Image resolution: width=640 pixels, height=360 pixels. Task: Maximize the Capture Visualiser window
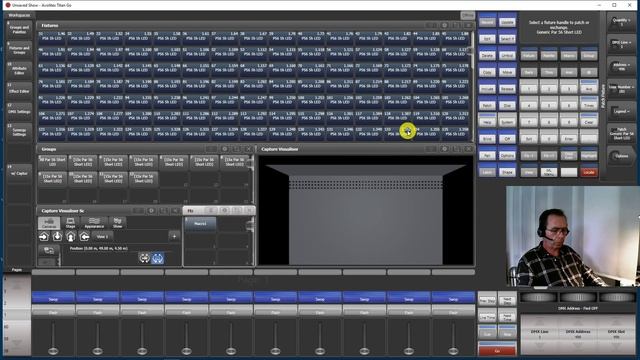[456, 149]
